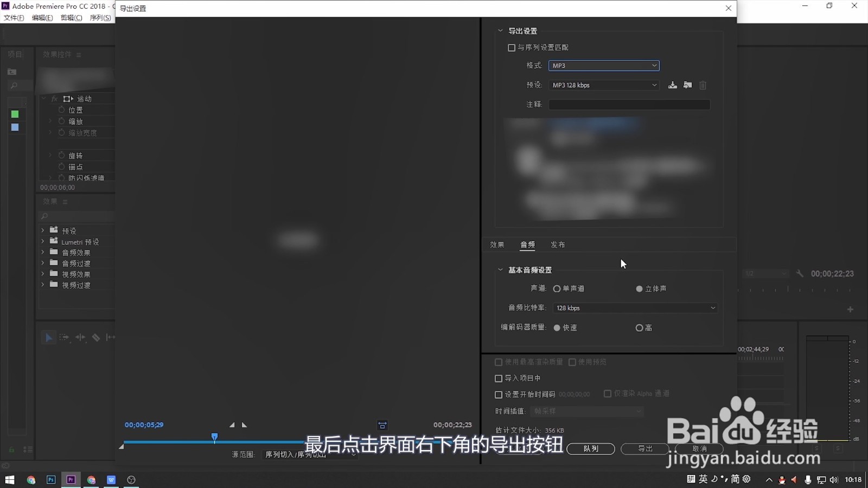This screenshot has width=868, height=488.
Task: Switch to the 发布 tab
Action: pos(558,245)
